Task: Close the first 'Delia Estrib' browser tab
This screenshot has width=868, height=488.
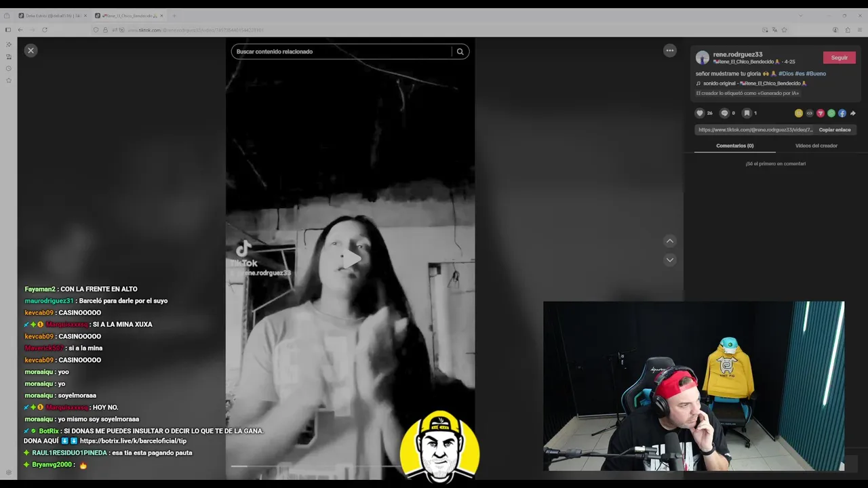Action: (85, 16)
